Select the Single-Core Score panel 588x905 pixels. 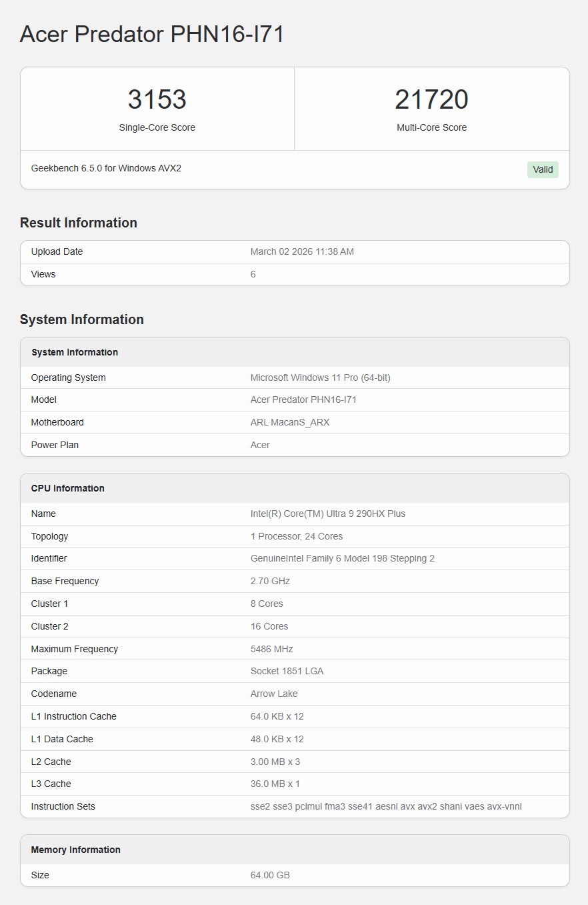157,108
